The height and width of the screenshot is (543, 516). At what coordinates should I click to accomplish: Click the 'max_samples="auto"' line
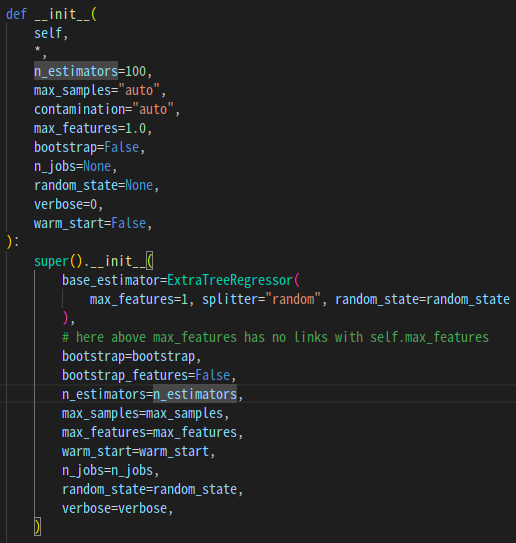pyautogui.click(x=100, y=90)
